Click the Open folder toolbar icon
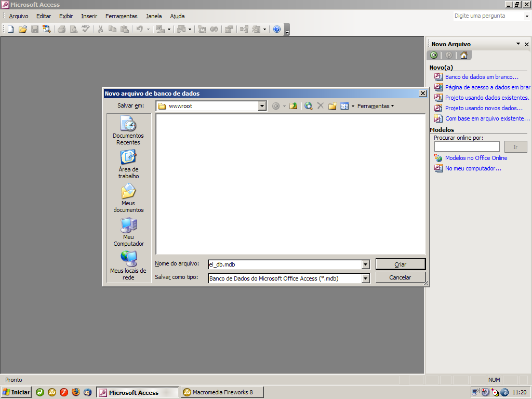Viewport: 532px width, 399px height. [x=23, y=29]
